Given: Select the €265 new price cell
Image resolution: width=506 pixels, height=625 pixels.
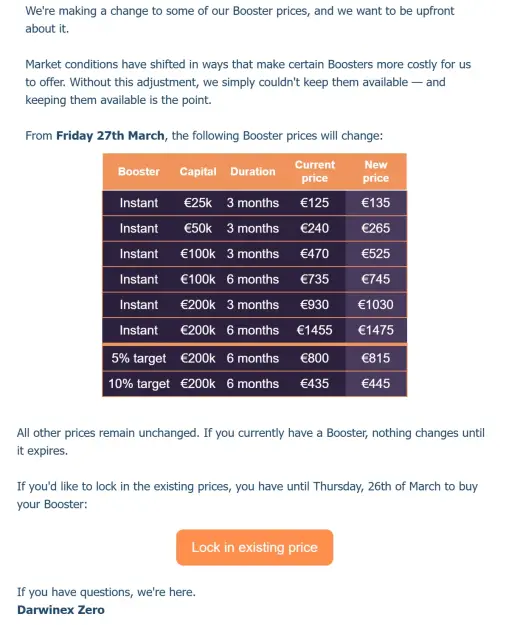Looking at the screenshot, I should pos(376,228).
